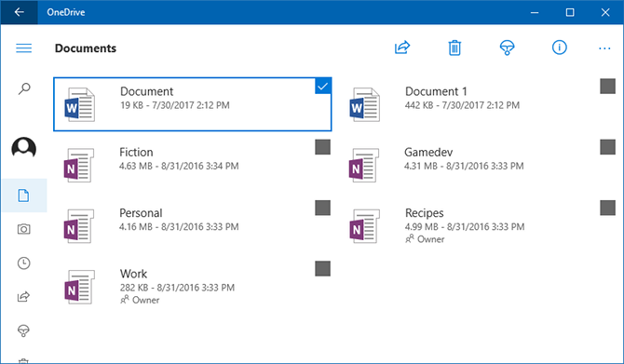Open the more options ellipsis menu
Viewport: 624px width, 364px height.
(x=604, y=48)
